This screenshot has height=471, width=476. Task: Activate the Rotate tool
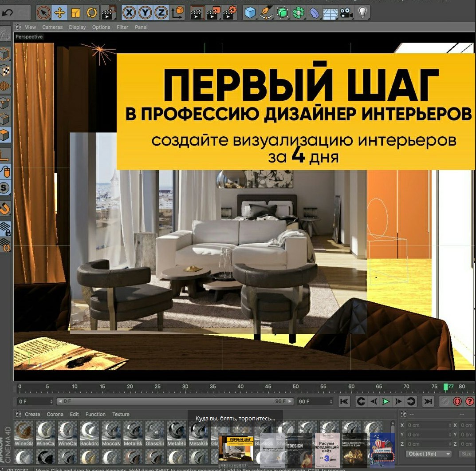coord(91,13)
